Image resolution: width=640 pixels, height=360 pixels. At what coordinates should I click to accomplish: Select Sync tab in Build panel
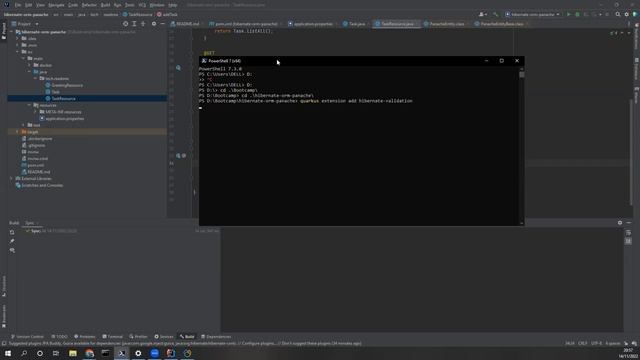click(30, 223)
